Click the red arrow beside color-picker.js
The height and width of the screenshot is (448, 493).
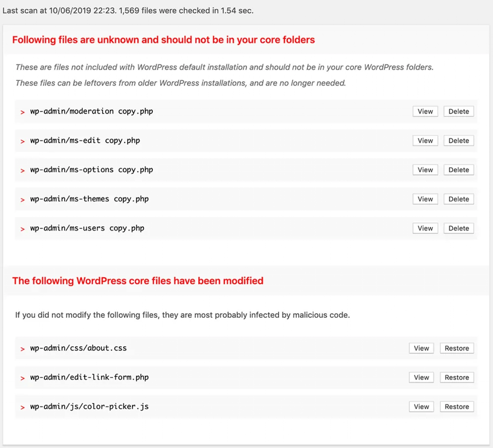tap(22, 407)
